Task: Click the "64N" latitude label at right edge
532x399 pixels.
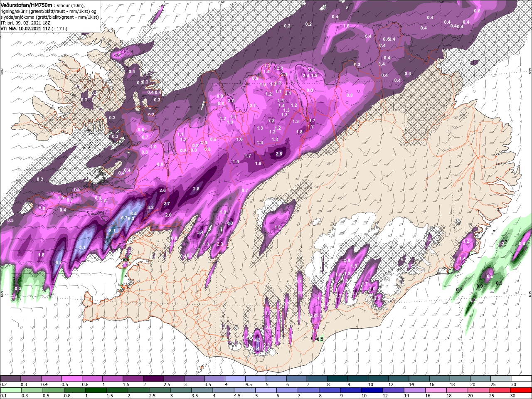Action: pyautogui.click(x=530, y=293)
